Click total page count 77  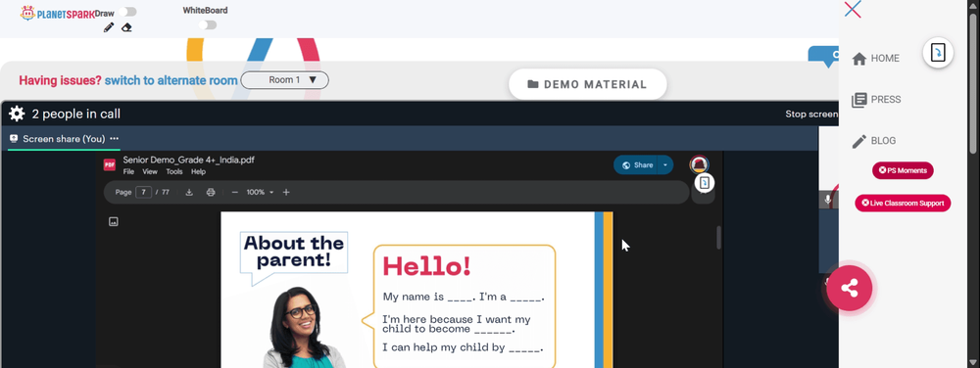pos(166,192)
